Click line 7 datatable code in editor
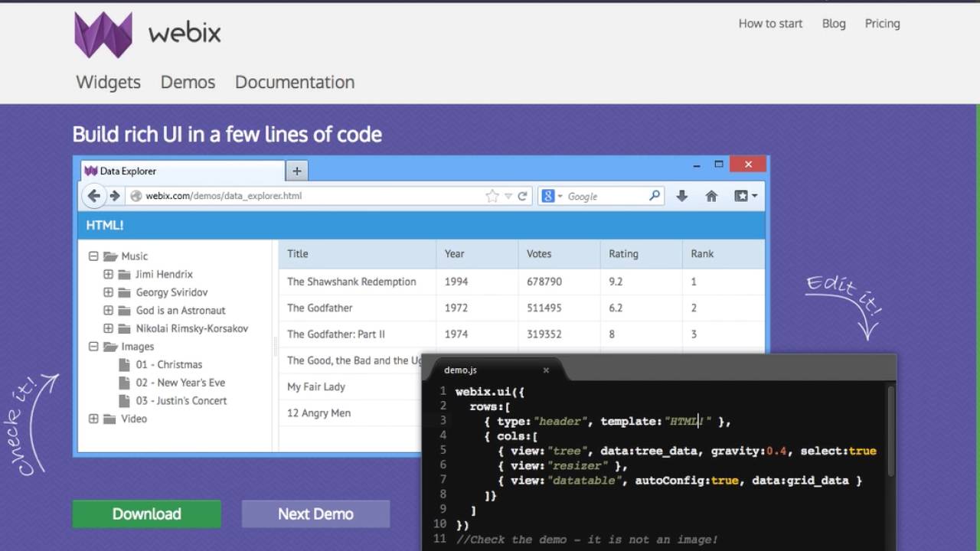980x551 pixels. (x=680, y=481)
